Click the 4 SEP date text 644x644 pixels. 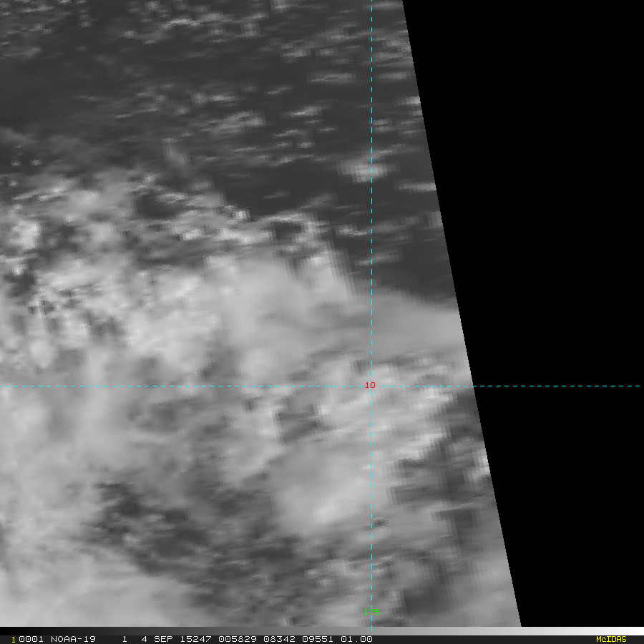157,639
